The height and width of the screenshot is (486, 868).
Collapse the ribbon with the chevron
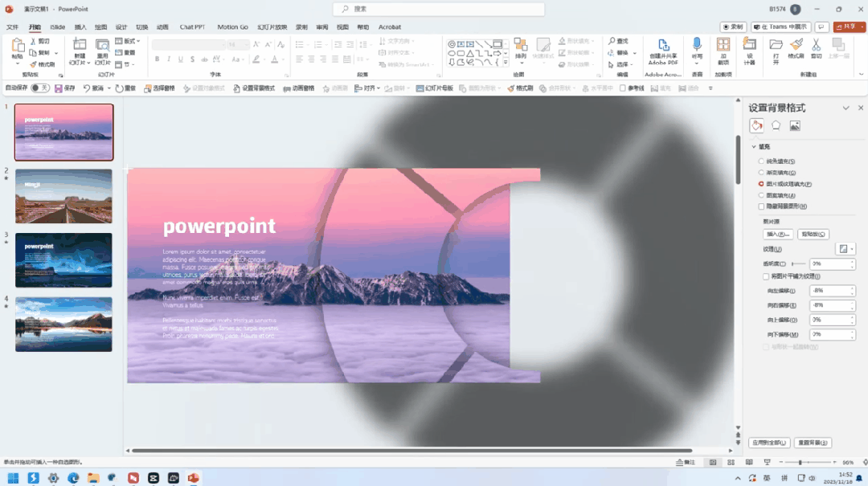(x=862, y=74)
